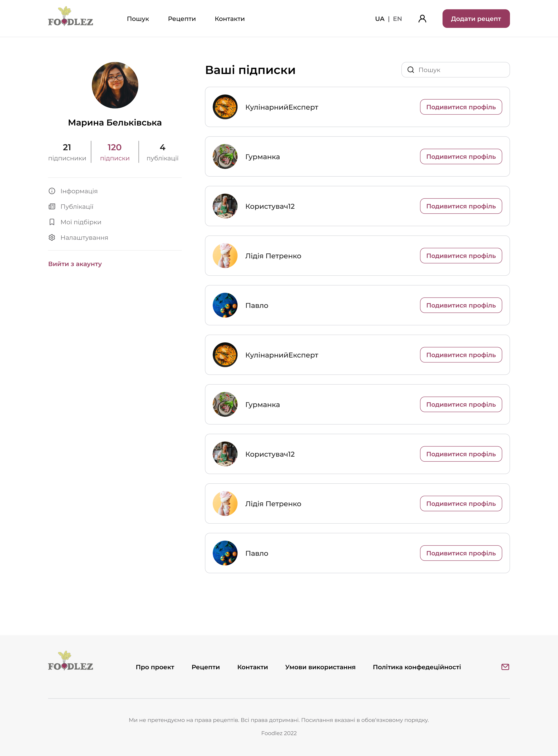Click the user account icon in header
The width and height of the screenshot is (558, 756).
[422, 19]
